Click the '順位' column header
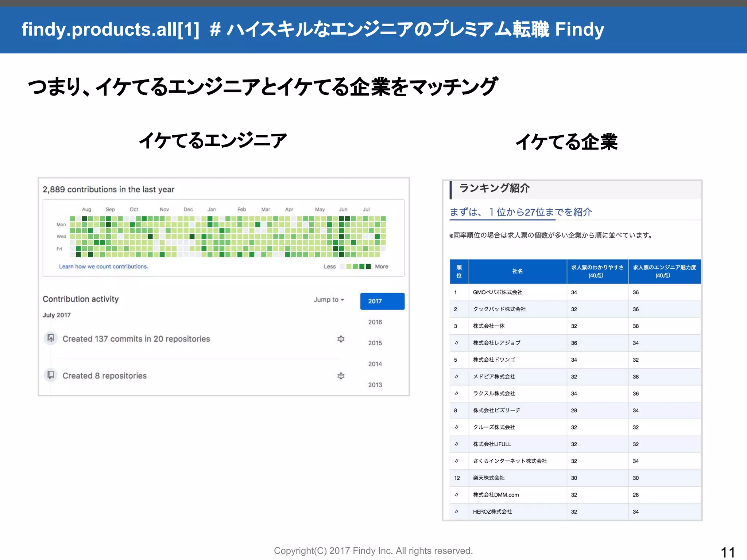 click(459, 272)
